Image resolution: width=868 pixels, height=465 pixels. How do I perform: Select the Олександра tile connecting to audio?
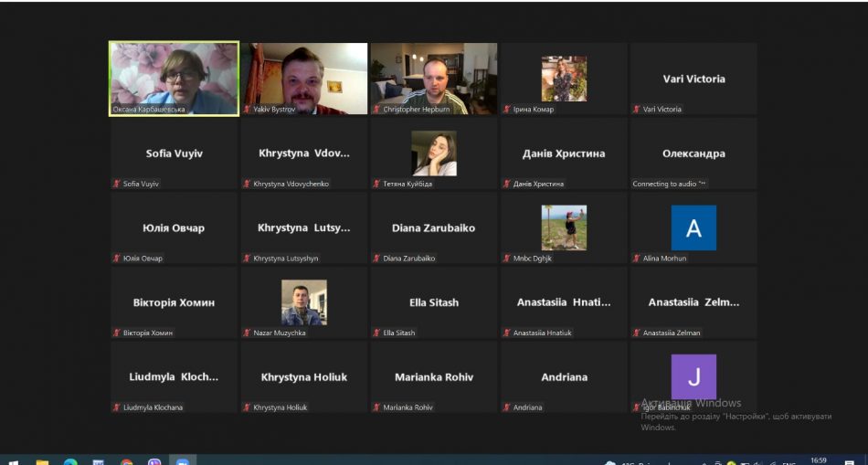[693, 153]
